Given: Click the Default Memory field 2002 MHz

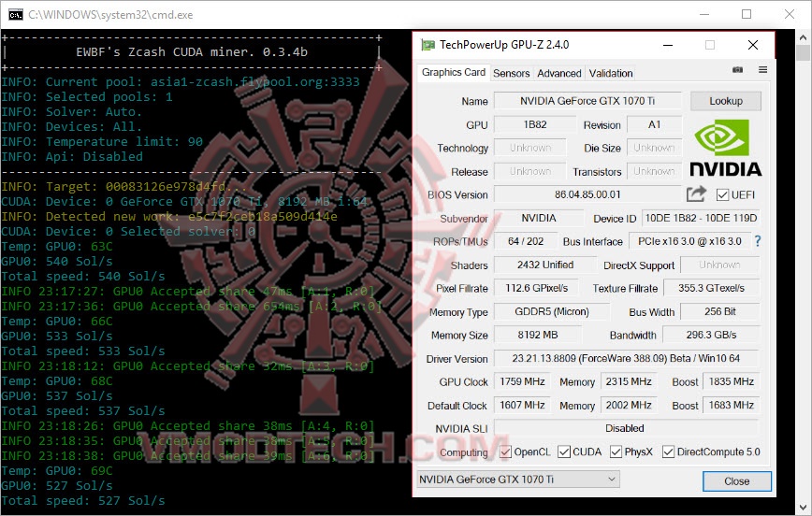Looking at the screenshot, I should pyautogui.click(x=629, y=406).
